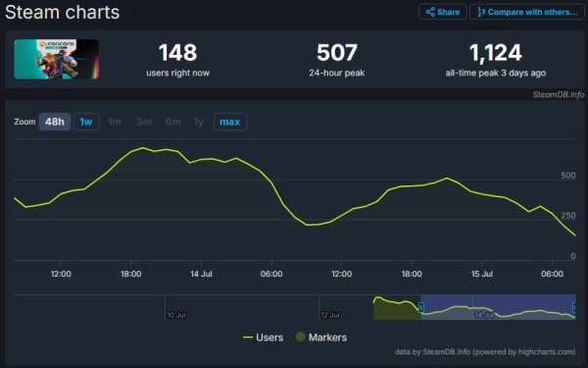Open the Concord game thumbnail
This screenshot has width=588, height=368.
point(57,59)
